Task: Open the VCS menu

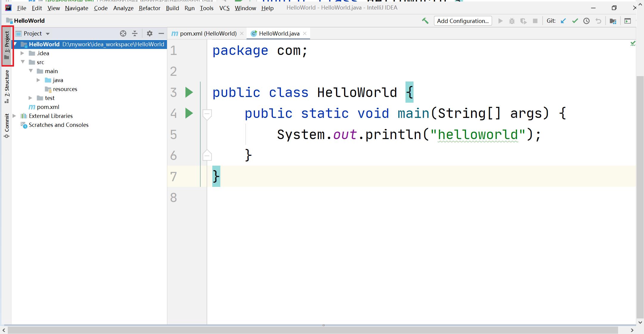Action: 225,8
